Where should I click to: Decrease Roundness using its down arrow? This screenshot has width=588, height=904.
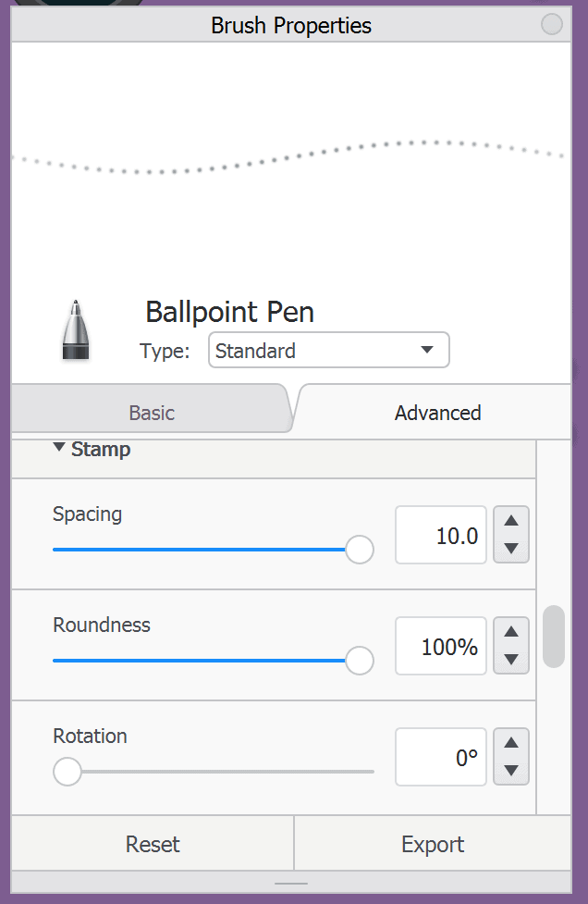[510, 661]
